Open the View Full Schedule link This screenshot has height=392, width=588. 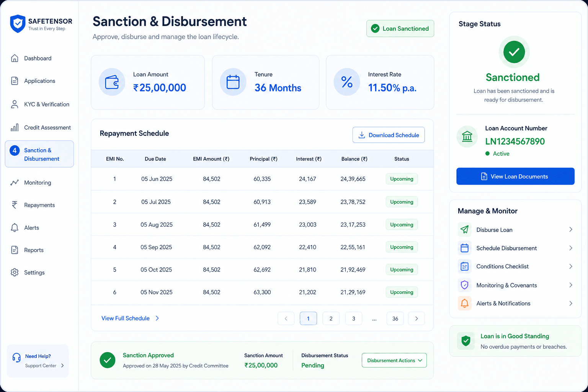pyautogui.click(x=130, y=318)
